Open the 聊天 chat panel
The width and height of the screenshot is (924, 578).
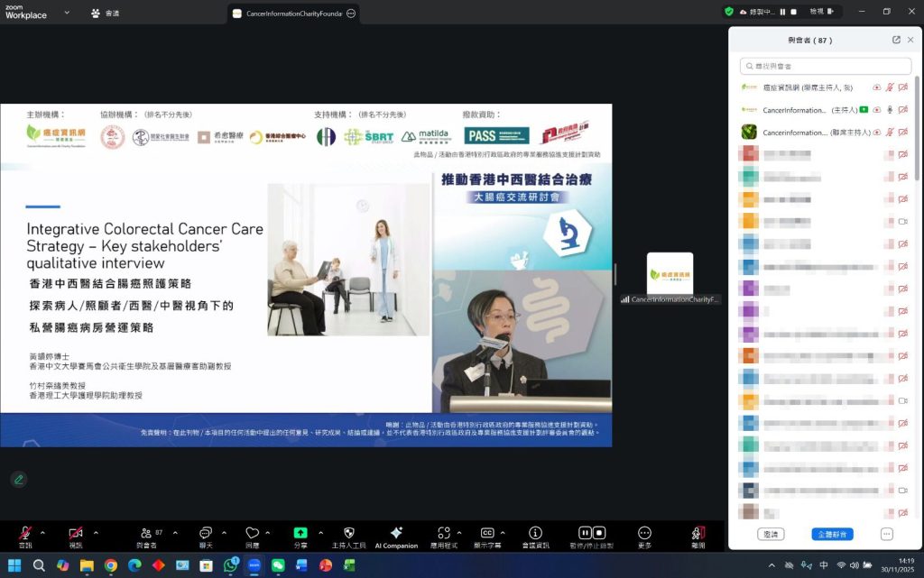[206, 534]
